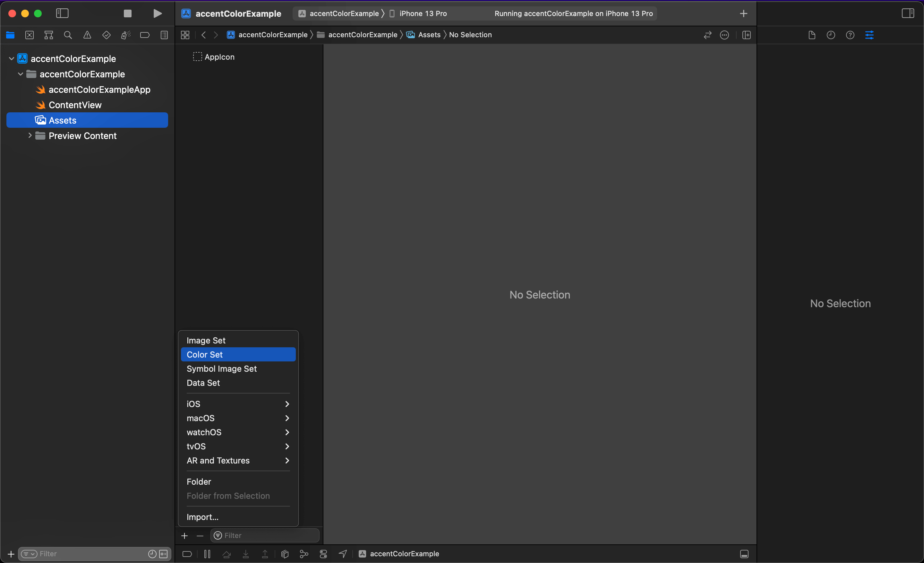This screenshot has width=924, height=563.
Task: Open the Issue navigator warning icon
Action: 87,35
